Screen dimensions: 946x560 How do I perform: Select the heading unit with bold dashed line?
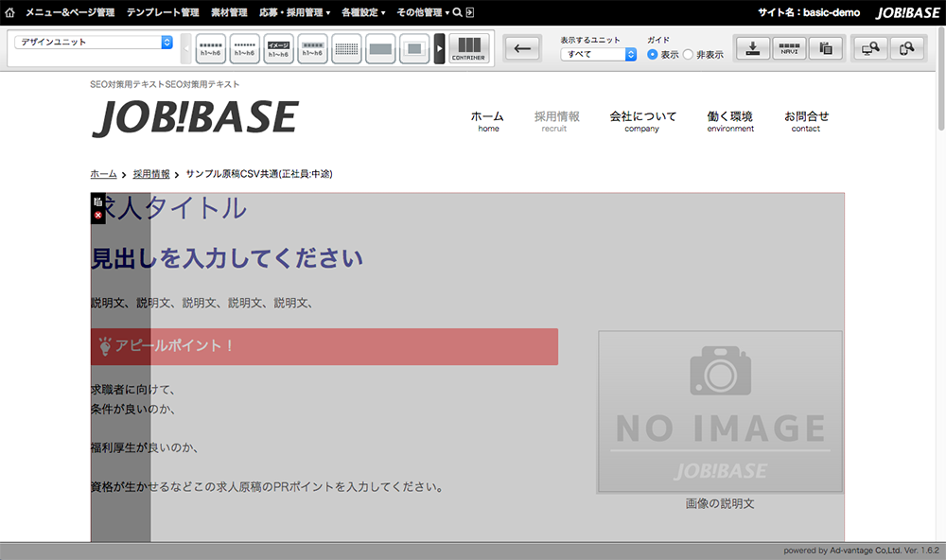pos(211,49)
